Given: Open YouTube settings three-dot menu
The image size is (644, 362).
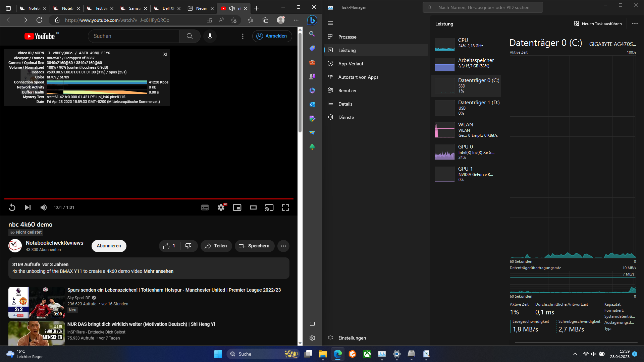Looking at the screenshot, I should 243,36.
